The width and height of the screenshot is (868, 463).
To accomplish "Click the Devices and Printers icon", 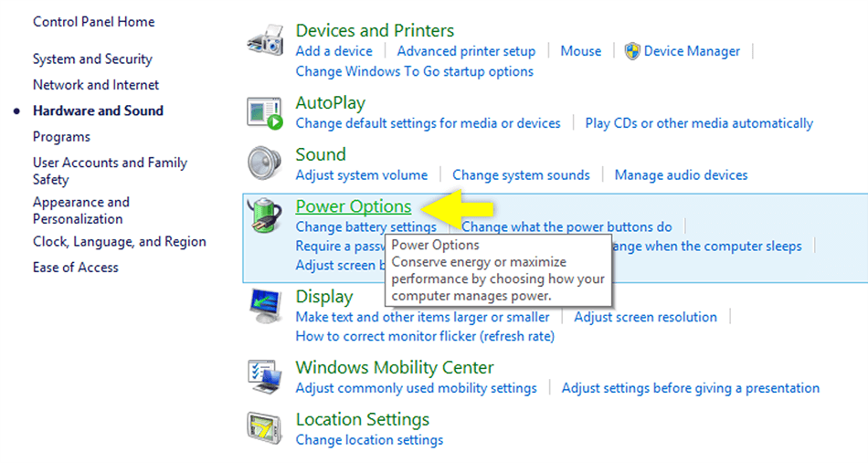I will point(265,40).
